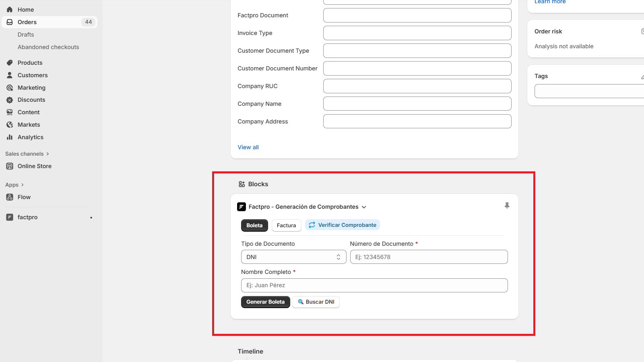Click the Número de Documento input field

tap(428, 257)
